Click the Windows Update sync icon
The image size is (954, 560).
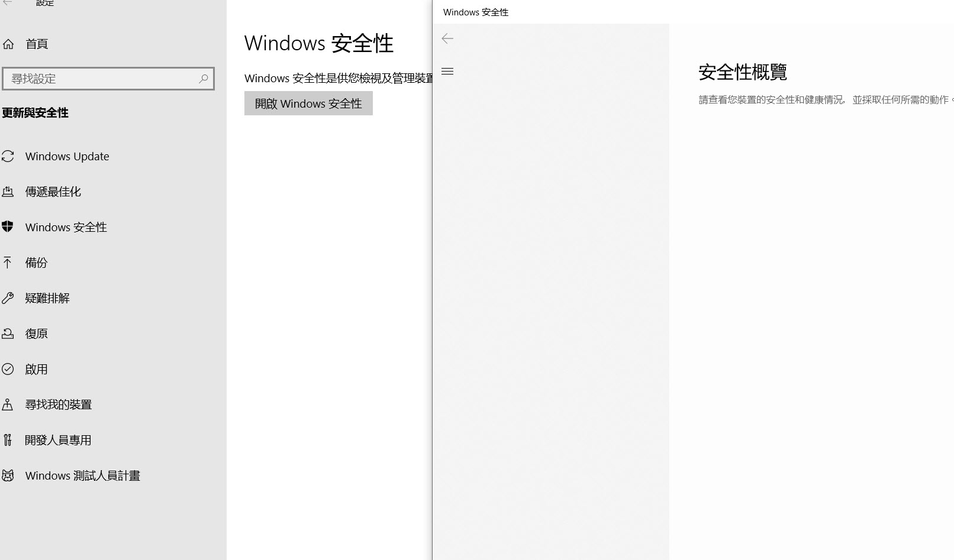coord(8,156)
